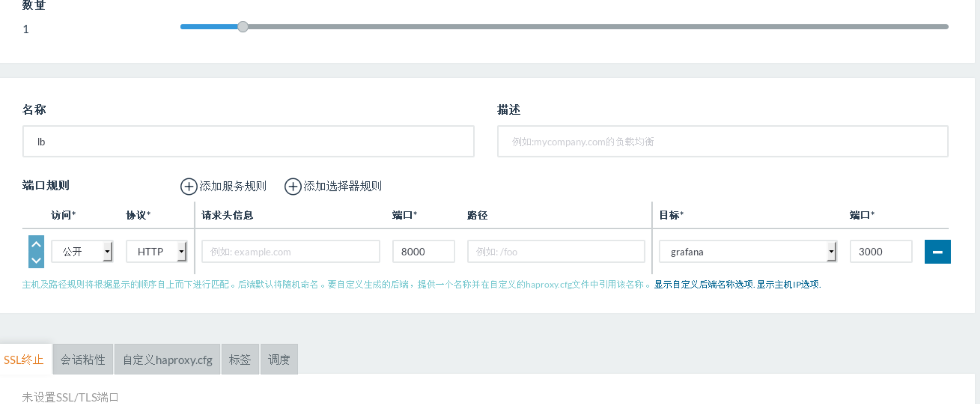980x404 pixels.
Task: Expand the grafana target dropdown
Action: (748, 252)
